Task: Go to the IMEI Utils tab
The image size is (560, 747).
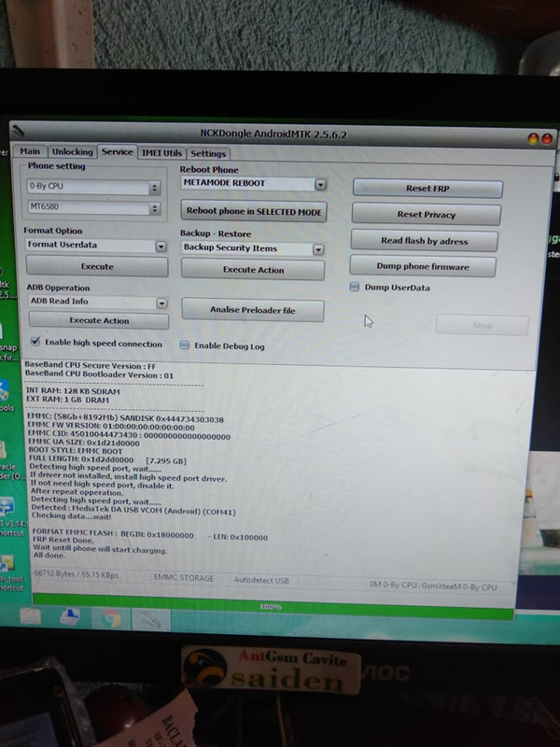Action: pos(161,153)
